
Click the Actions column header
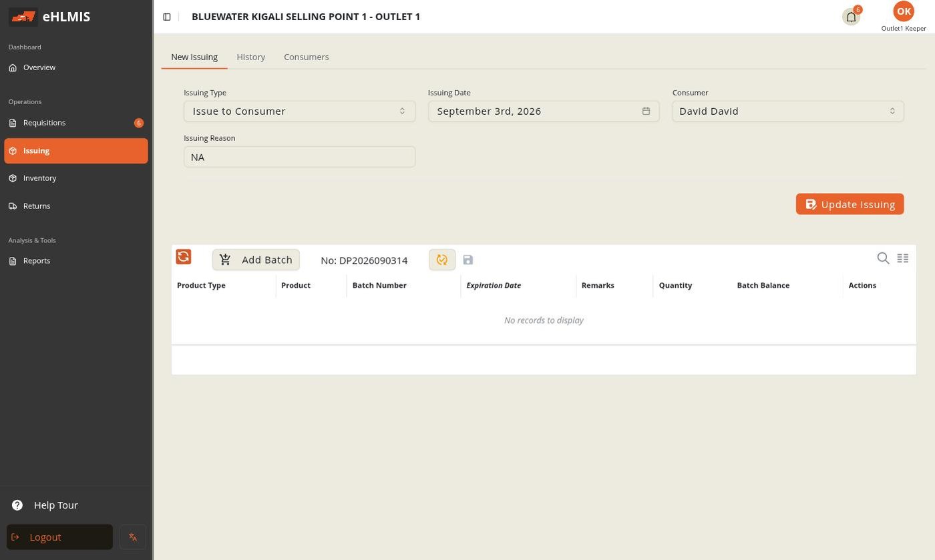click(862, 285)
